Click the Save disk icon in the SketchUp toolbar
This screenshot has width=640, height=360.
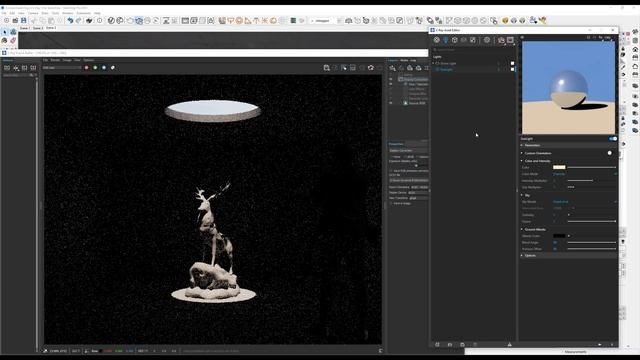24,20
